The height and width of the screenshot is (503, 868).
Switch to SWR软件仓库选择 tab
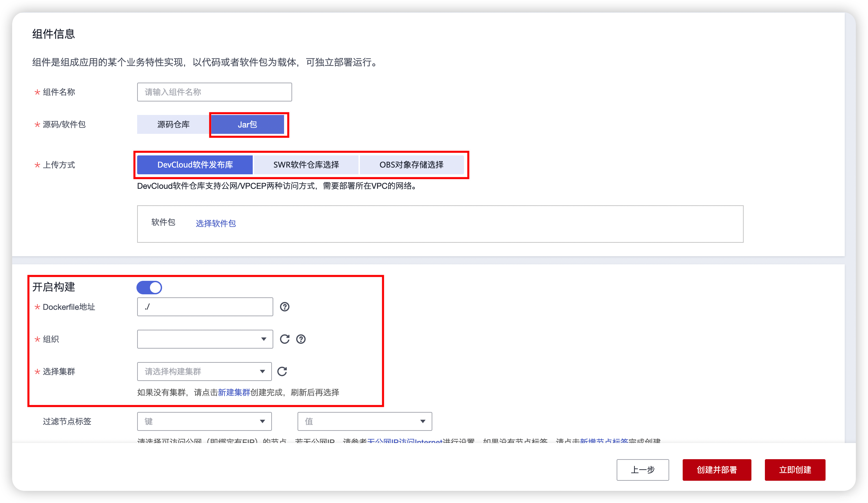click(x=306, y=165)
